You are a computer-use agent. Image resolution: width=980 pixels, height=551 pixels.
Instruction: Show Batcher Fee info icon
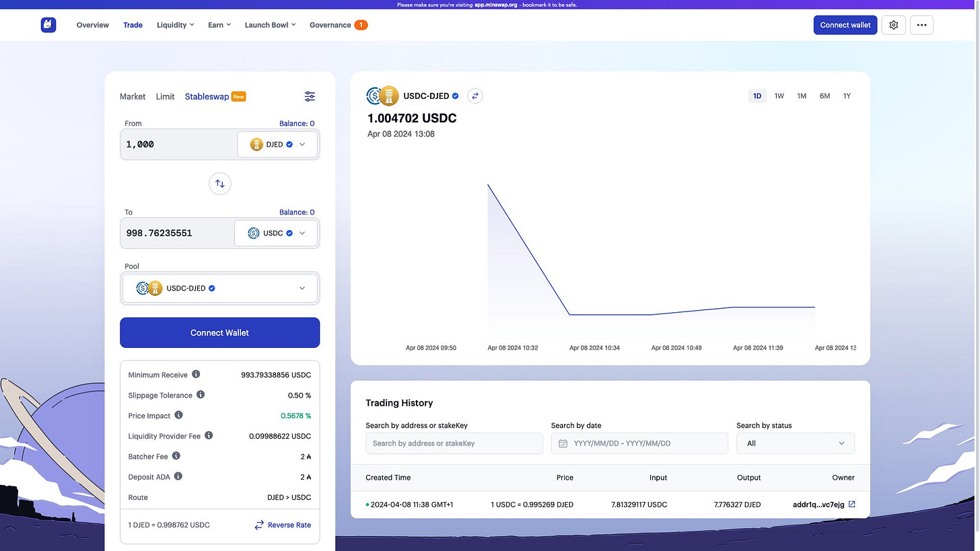tap(176, 456)
